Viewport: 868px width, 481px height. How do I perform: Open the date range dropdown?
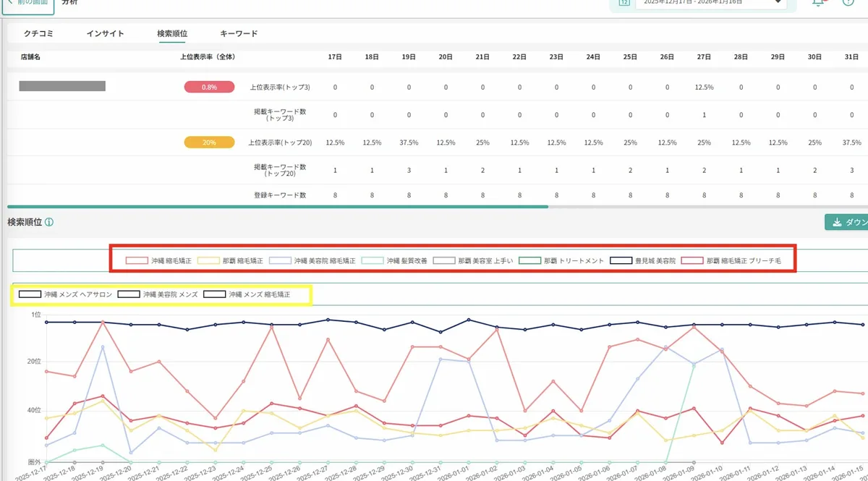(712, 3)
